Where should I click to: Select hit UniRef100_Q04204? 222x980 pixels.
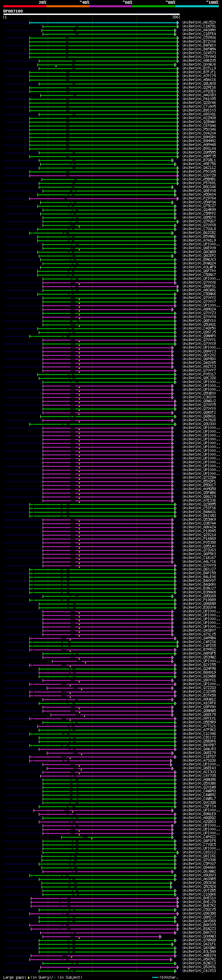click(199, 133)
